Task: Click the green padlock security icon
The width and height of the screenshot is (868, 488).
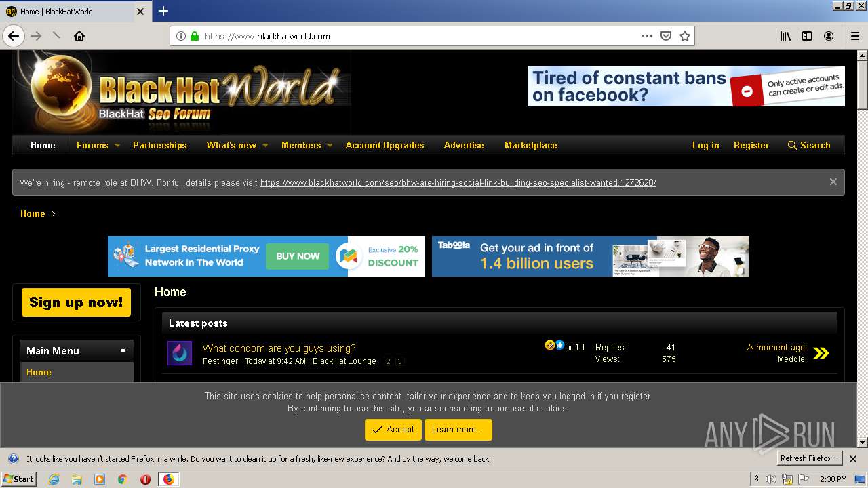Action: (x=195, y=36)
